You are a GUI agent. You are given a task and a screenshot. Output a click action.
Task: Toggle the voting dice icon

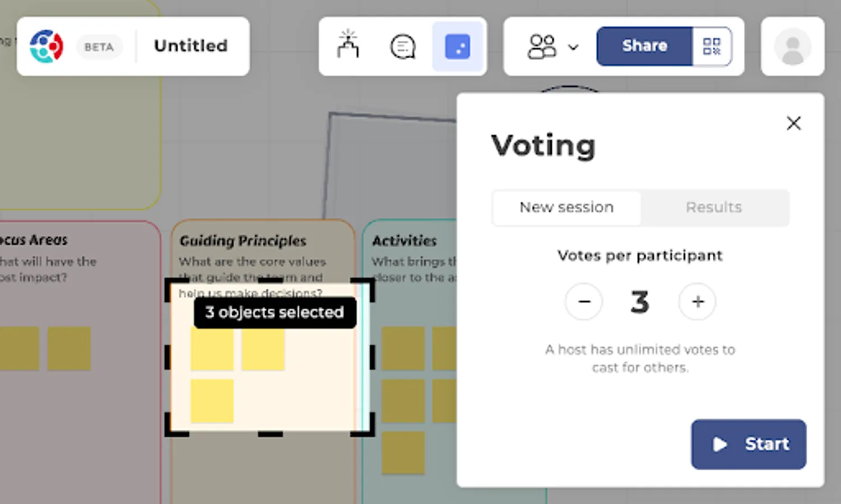pos(457,46)
